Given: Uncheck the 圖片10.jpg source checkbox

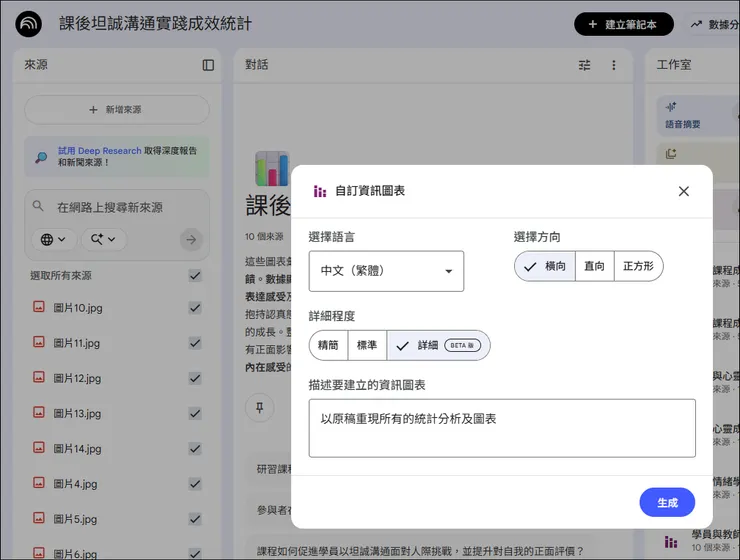Looking at the screenshot, I should [195, 308].
